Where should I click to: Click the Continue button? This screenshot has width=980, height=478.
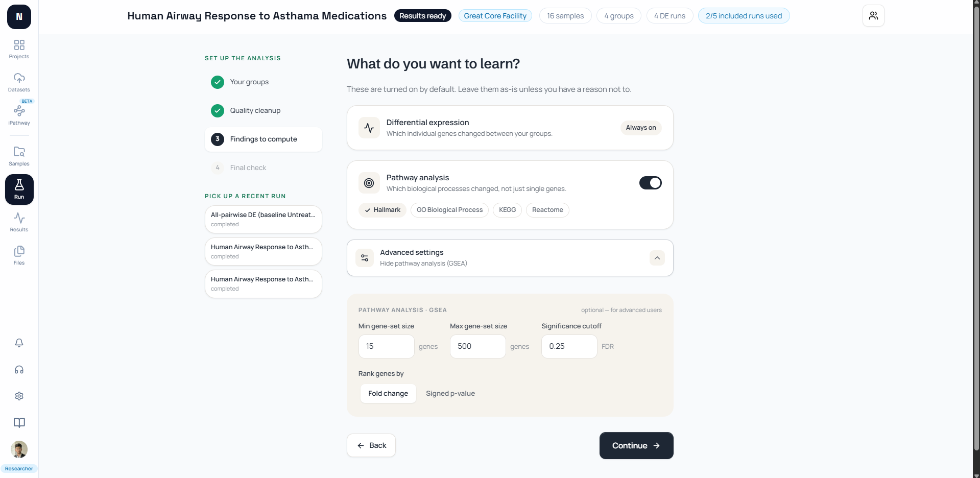pyautogui.click(x=636, y=445)
